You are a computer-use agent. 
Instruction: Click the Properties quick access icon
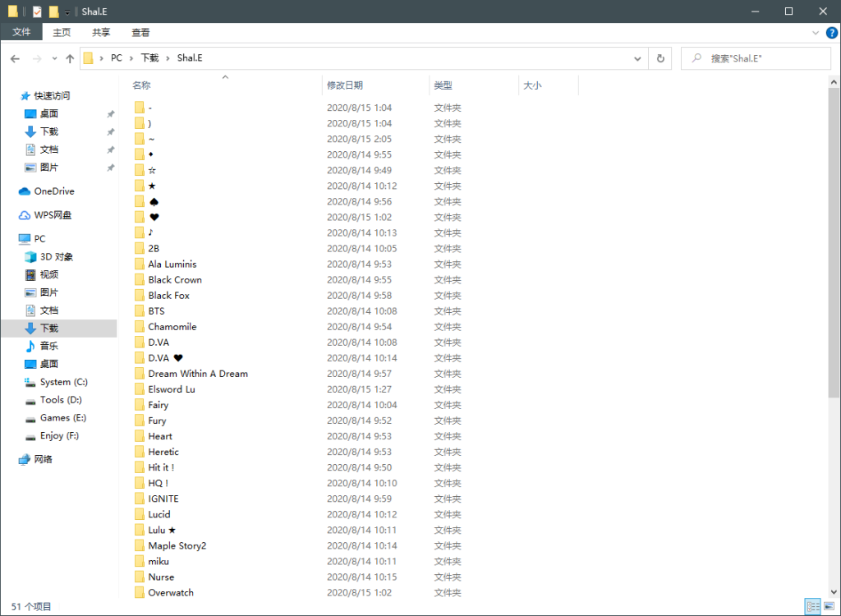click(37, 11)
